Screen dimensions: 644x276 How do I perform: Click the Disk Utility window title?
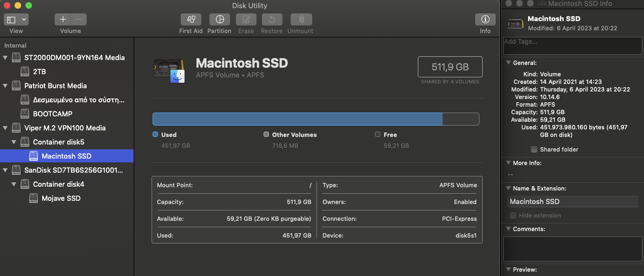pos(249,6)
